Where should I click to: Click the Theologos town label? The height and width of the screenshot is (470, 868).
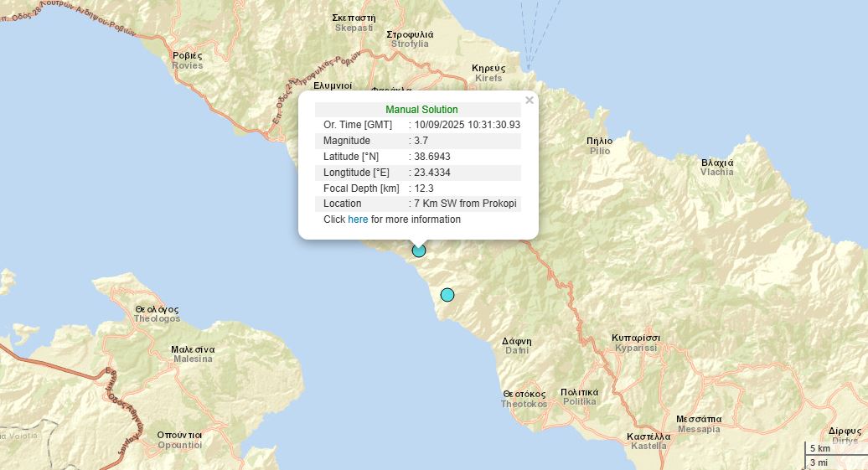coord(157,313)
